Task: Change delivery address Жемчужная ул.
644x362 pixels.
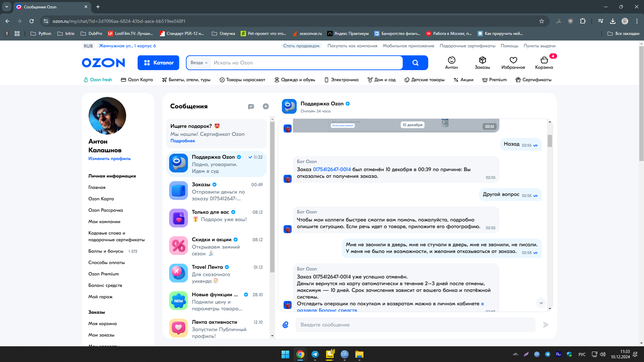Action: tap(127, 46)
